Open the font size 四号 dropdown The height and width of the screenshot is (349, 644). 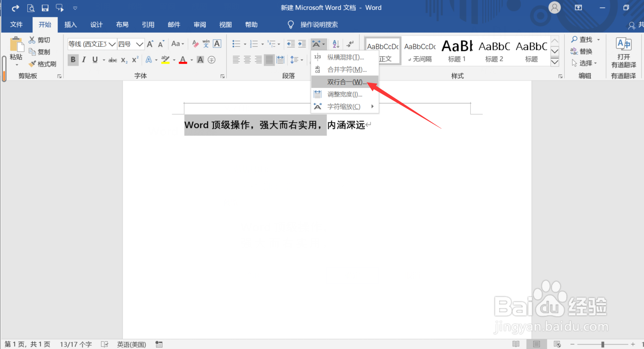pos(140,44)
